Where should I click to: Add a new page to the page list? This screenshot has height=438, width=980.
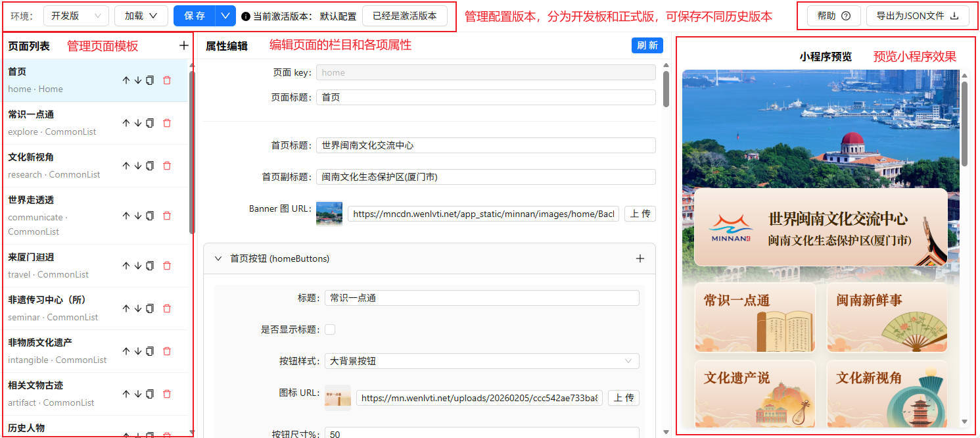tap(183, 45)
